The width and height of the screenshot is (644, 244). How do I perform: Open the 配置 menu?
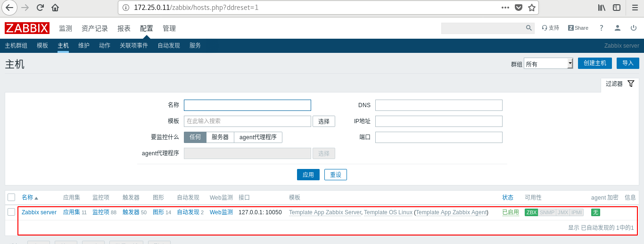pos(147,28)
